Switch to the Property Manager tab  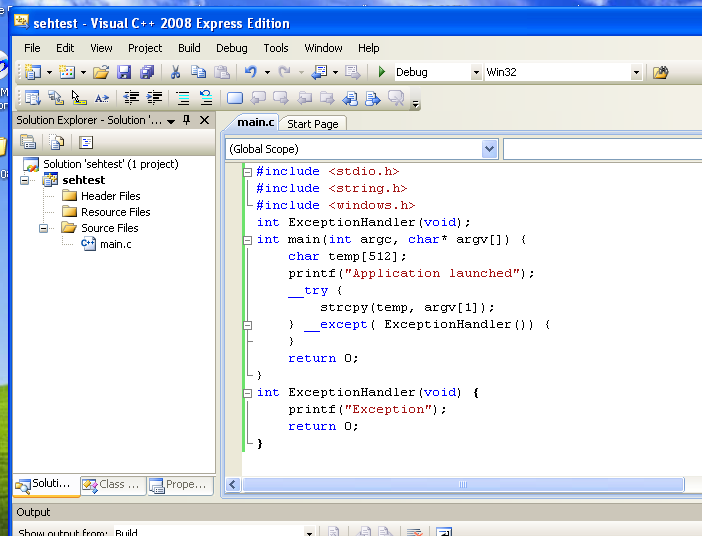click(x=180, y=485)
